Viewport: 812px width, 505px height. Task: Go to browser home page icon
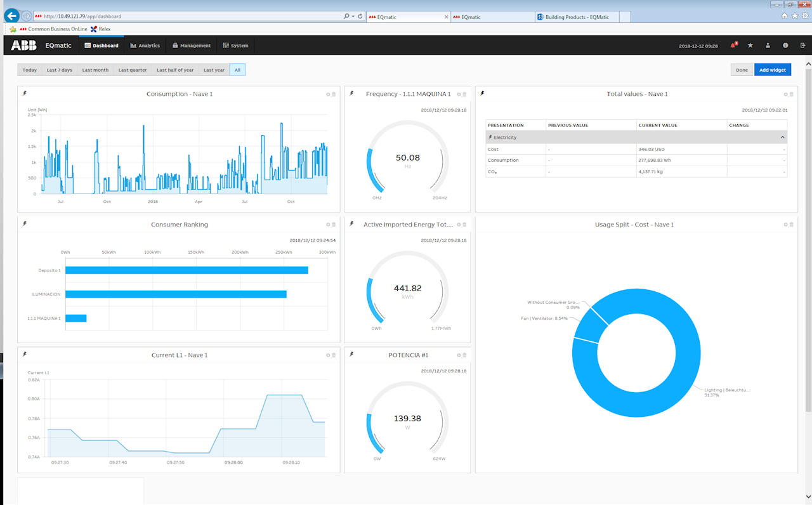[x=785, y=16]
